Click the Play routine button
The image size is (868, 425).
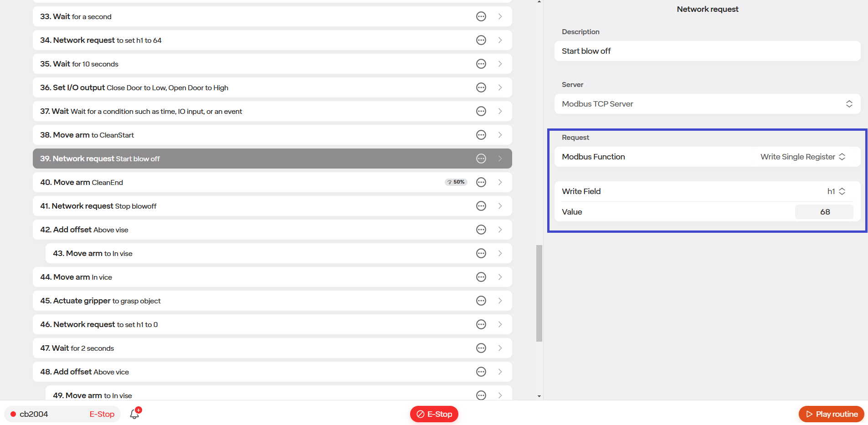tap(831, 414)
